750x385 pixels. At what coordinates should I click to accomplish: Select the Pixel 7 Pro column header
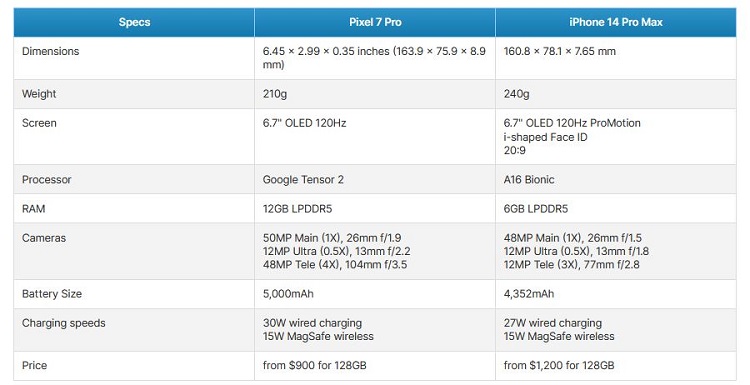(375, 22)
